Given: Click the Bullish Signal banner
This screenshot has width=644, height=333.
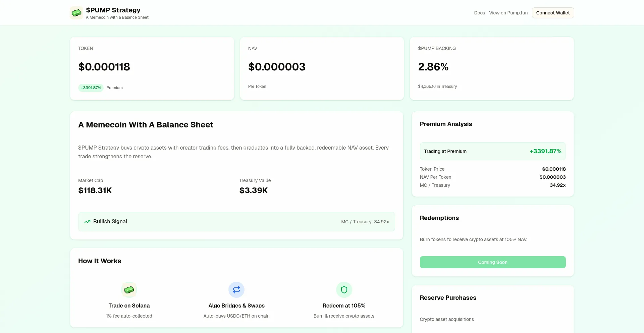Looking at the screenshot, I should click(236, 222).
